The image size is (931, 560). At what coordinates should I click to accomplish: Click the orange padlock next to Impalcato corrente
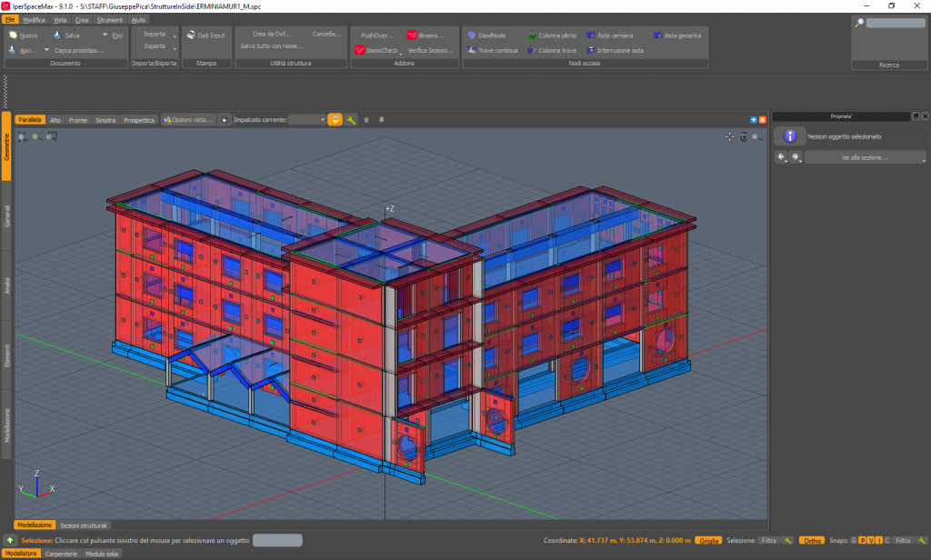click(x=335, y=119)
